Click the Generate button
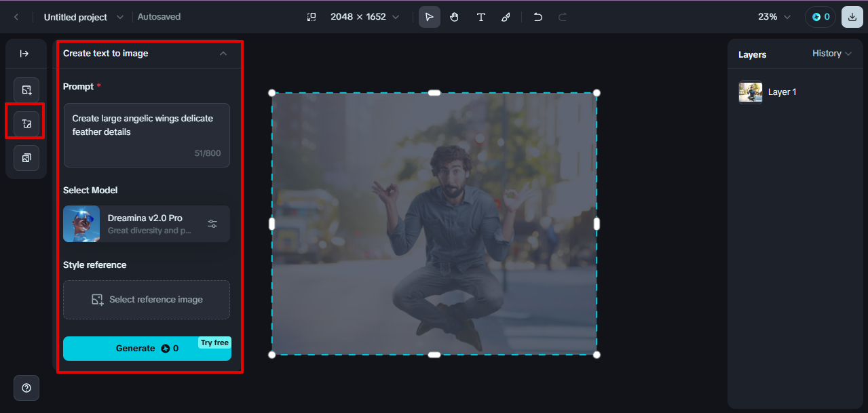Screen dimensions: 868x413 click(147, 349)
